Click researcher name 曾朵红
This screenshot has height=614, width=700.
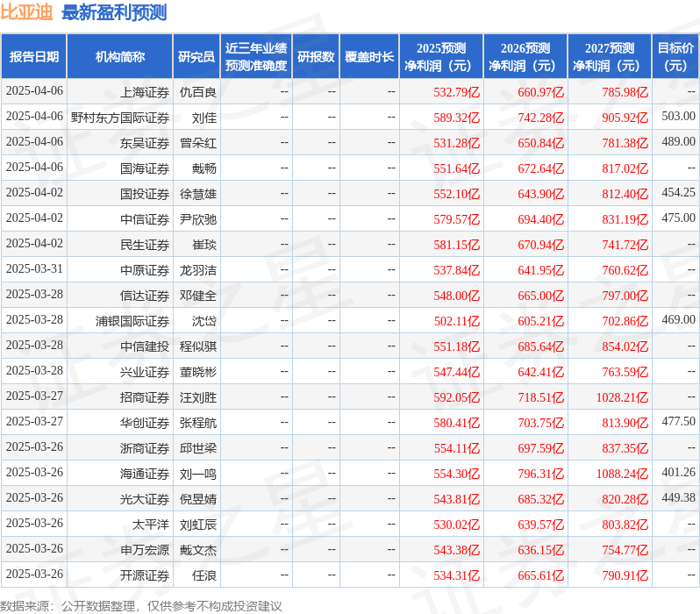197,143
